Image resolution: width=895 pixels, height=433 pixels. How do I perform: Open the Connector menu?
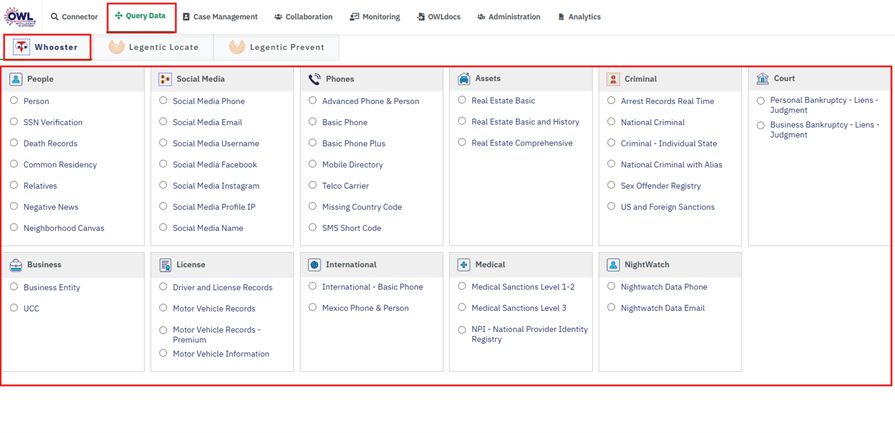(74, 17)
